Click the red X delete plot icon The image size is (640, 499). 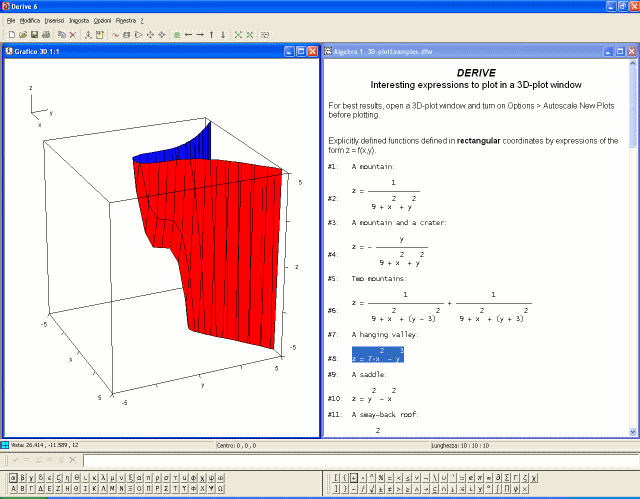(x=73, y=35)
